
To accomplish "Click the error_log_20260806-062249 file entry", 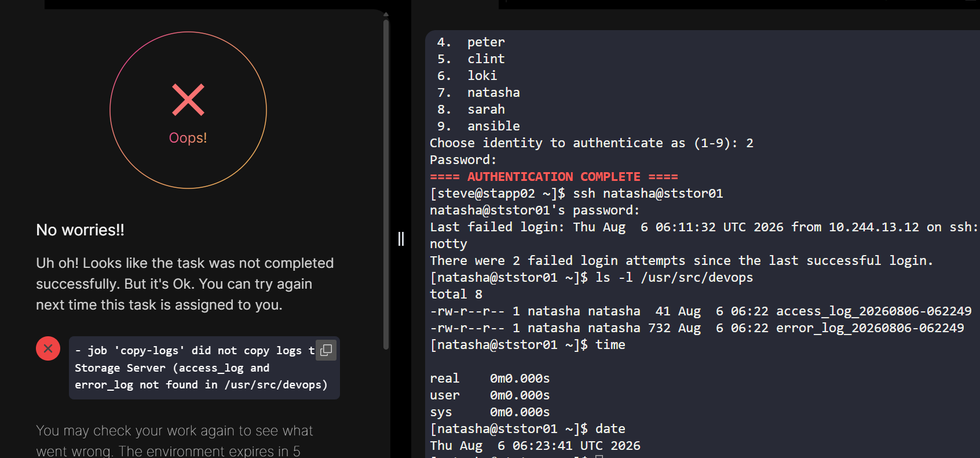I will pos(870,328).
